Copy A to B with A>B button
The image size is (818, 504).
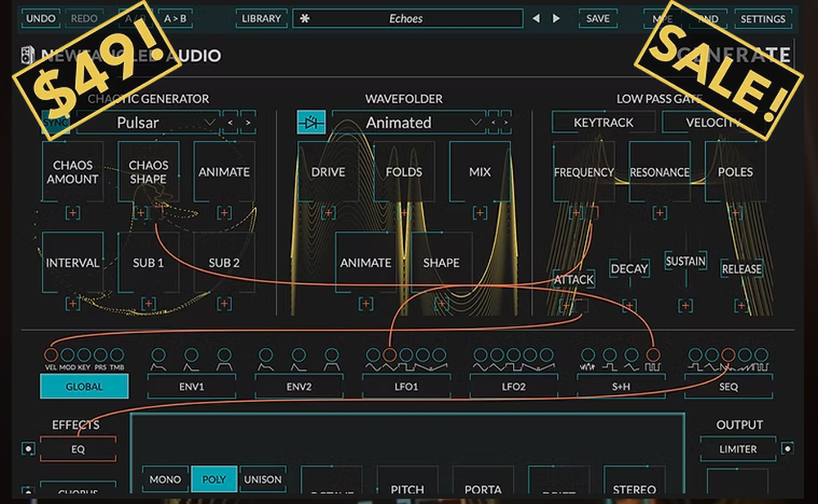coord(175,18)
